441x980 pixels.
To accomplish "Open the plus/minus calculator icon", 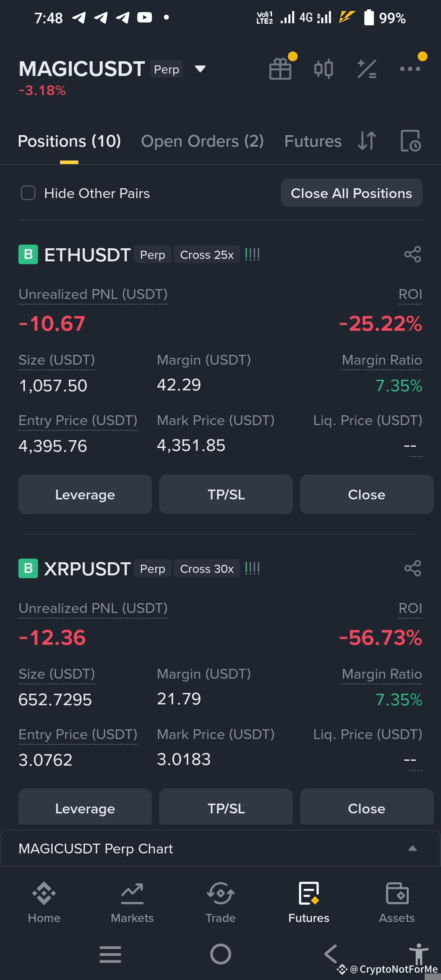I will point(367,69).
